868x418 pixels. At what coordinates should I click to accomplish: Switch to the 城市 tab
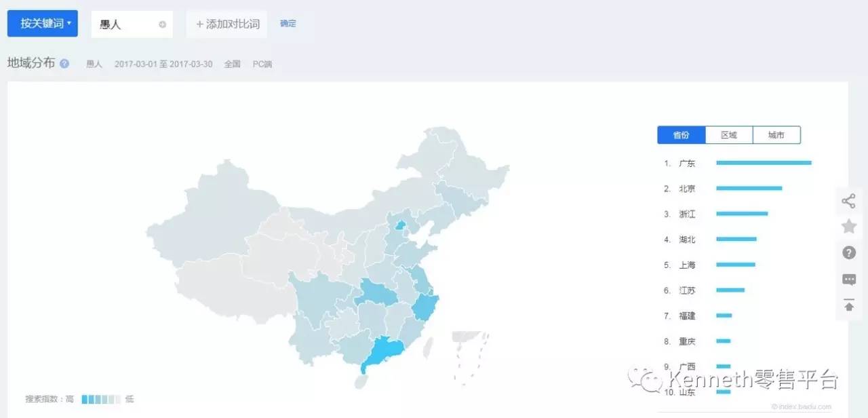(x=776, y=135)
